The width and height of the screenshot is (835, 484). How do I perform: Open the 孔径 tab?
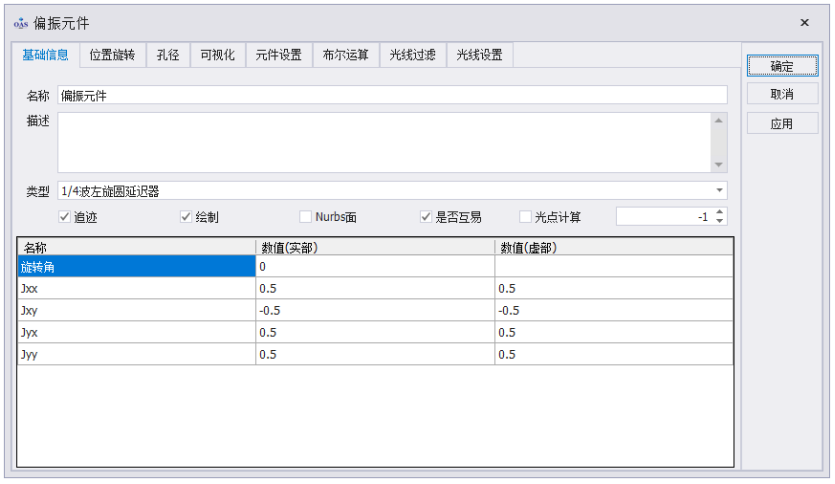168,55
